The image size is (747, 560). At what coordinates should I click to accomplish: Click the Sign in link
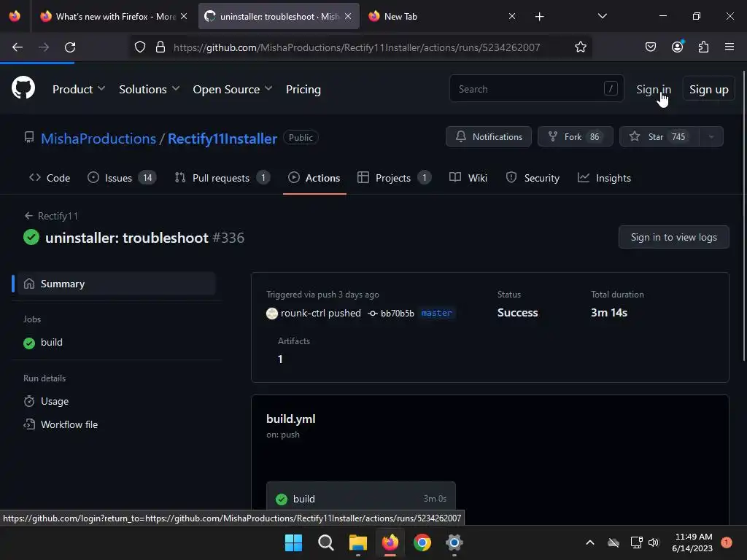click(653, 89)
